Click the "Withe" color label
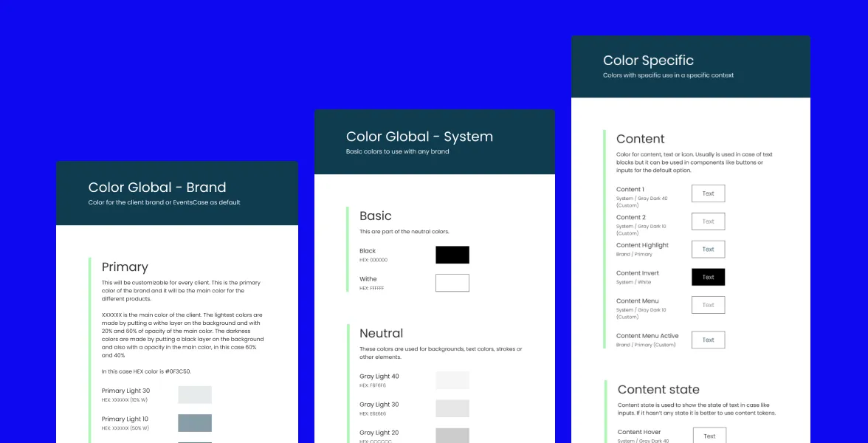Viewport: 868px width, 443px height. click(368, 279)
